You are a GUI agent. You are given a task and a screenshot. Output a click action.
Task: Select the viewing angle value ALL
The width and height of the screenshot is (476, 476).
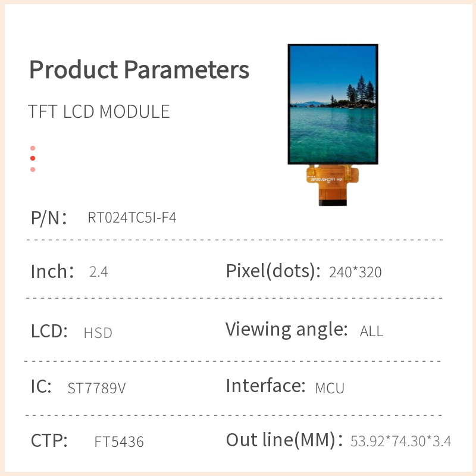[x=372, y=331]
